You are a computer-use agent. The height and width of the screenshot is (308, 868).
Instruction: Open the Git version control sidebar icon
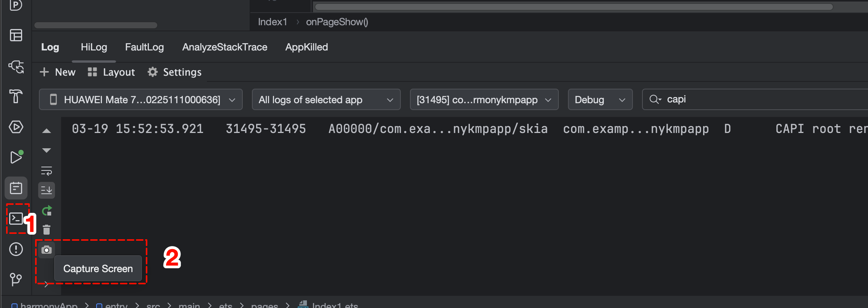click(16, 279)
